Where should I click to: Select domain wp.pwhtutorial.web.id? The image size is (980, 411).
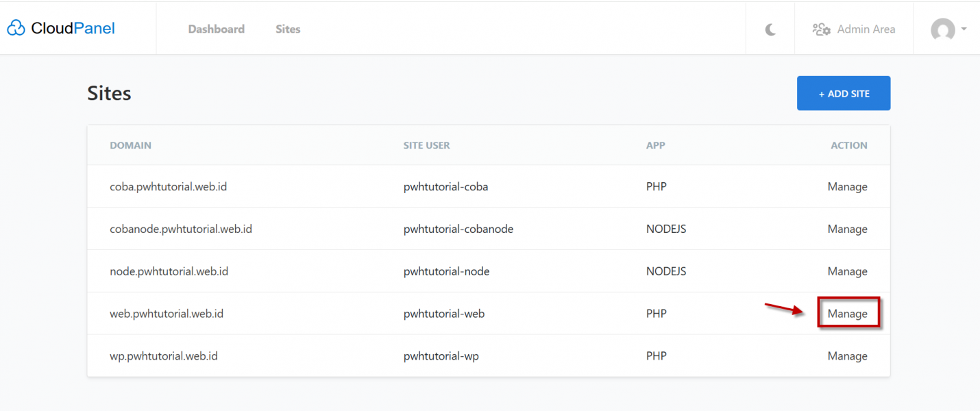164,356
